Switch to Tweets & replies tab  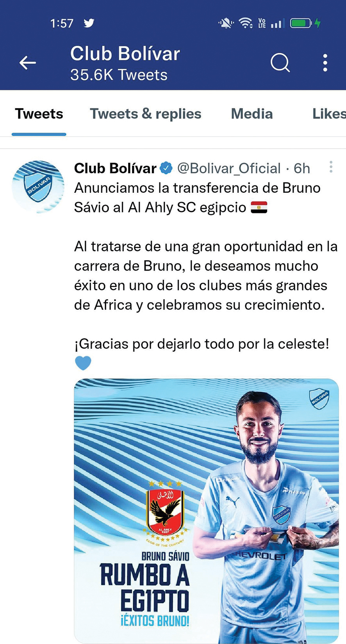146,114
